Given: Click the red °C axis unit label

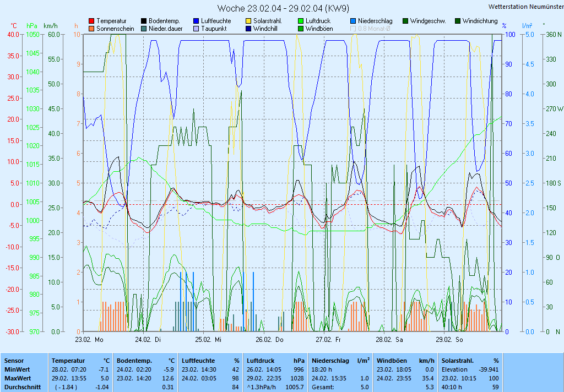Looking at the screenshot, I should [14, 26].
